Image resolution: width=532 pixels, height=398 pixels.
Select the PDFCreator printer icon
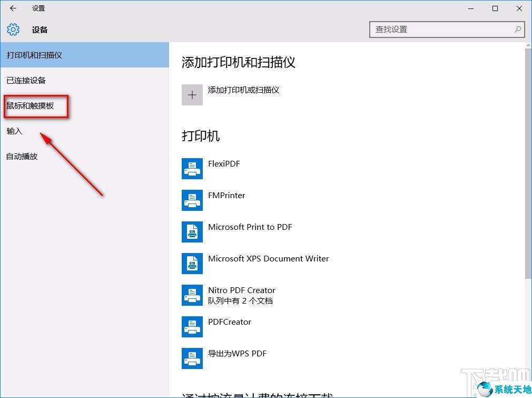[192, 327]
